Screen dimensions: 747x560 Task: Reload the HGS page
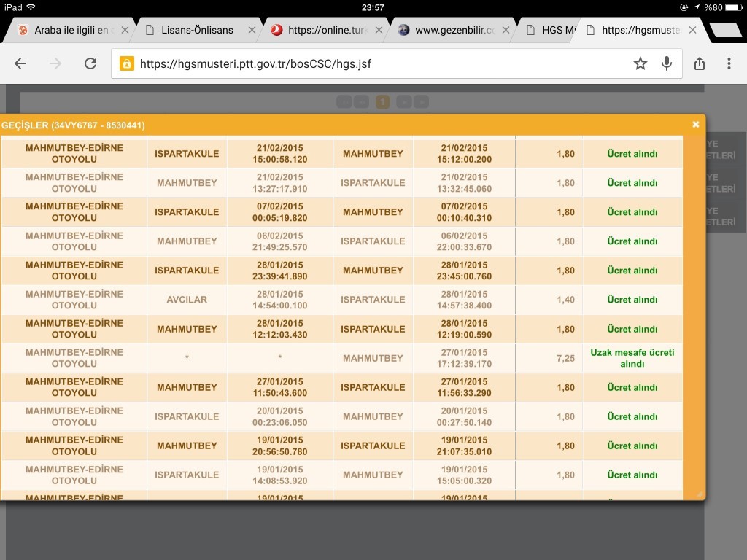90,63
